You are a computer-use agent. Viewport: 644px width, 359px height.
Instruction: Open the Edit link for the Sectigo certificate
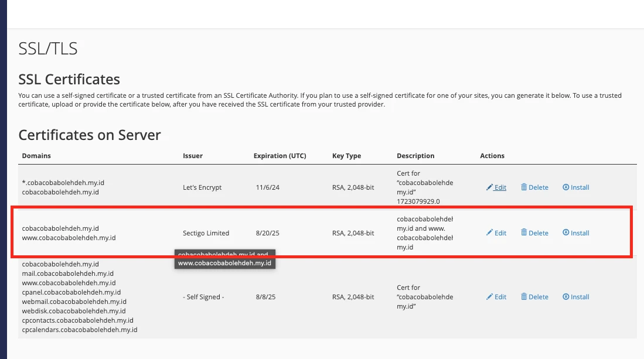[x=497, y=233]
